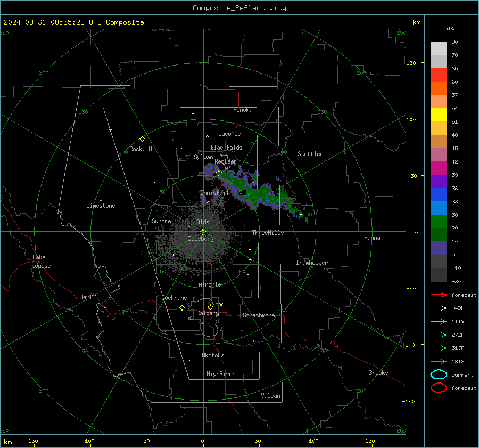This screenshot has width=479, height=448.
Task: Click the 150 tick on right km axis
Action: [x=411, y=63]
